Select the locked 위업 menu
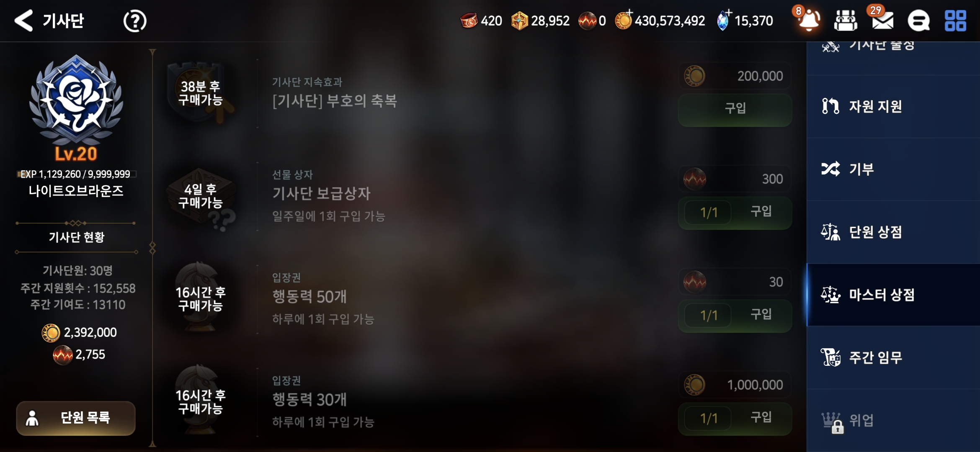The height and width of the screenshot is (452, 980). 893,420
